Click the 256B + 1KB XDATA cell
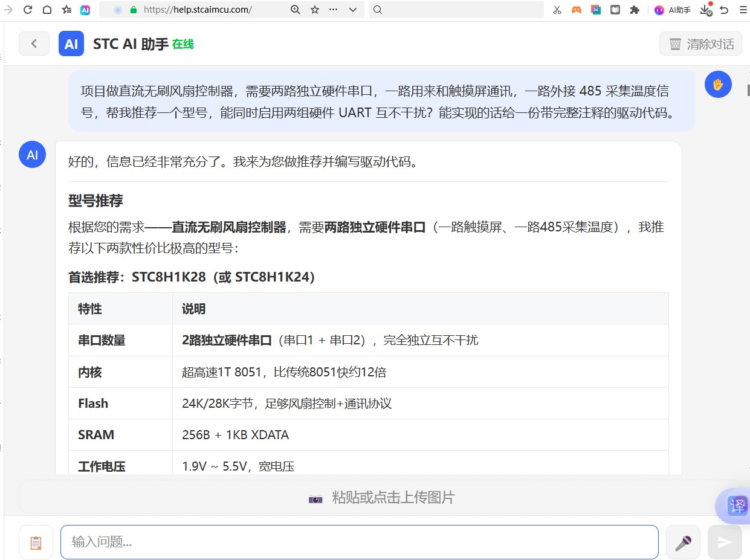The width and height of the screenshot is (750, 560). [421, 435]
